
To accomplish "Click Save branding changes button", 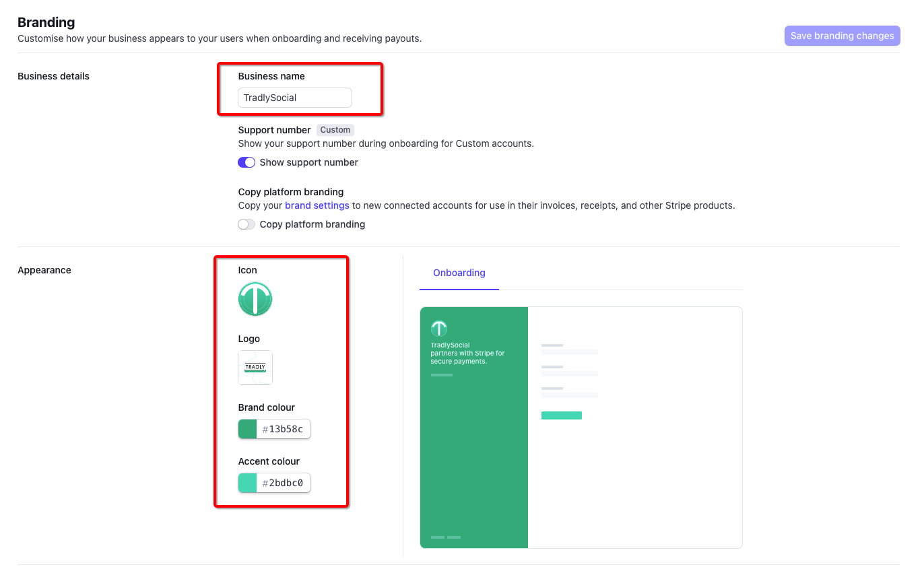I will 842,36.
